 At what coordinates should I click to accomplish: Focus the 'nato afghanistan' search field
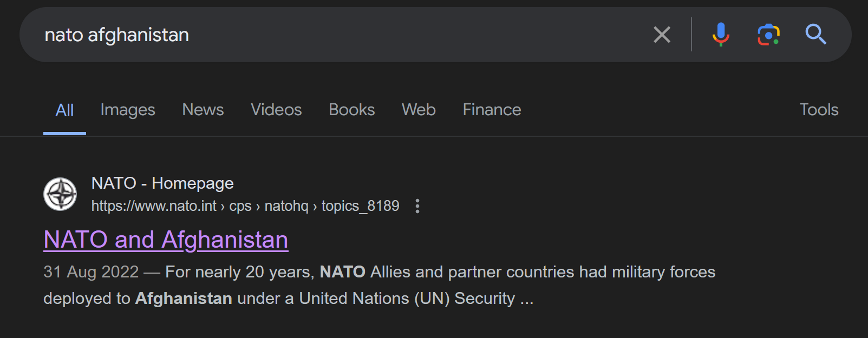[336, 35]
